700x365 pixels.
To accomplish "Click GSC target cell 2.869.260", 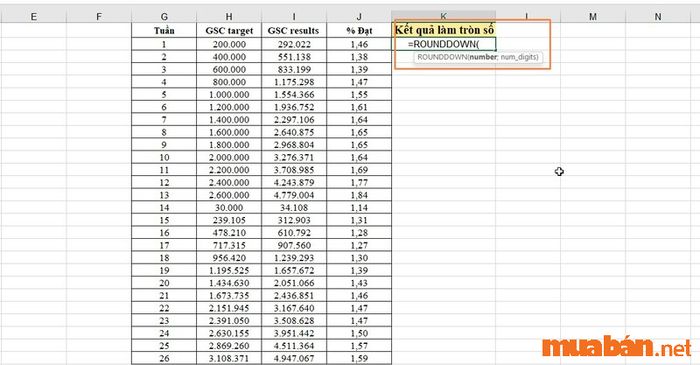I will point(229,346).
